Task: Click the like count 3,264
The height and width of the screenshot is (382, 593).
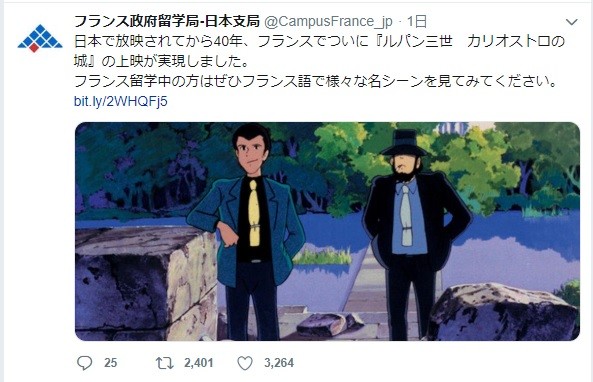Action: point(279,363)
